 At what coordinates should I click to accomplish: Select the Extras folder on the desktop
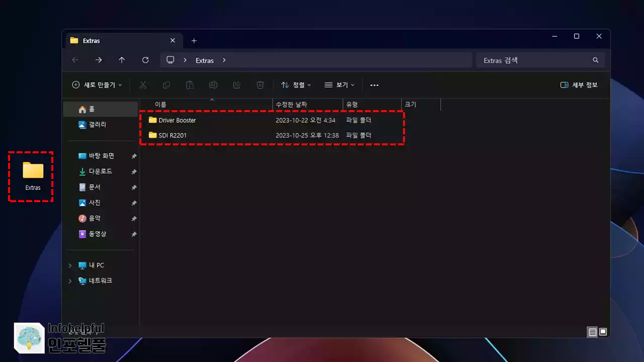(33, 176)
